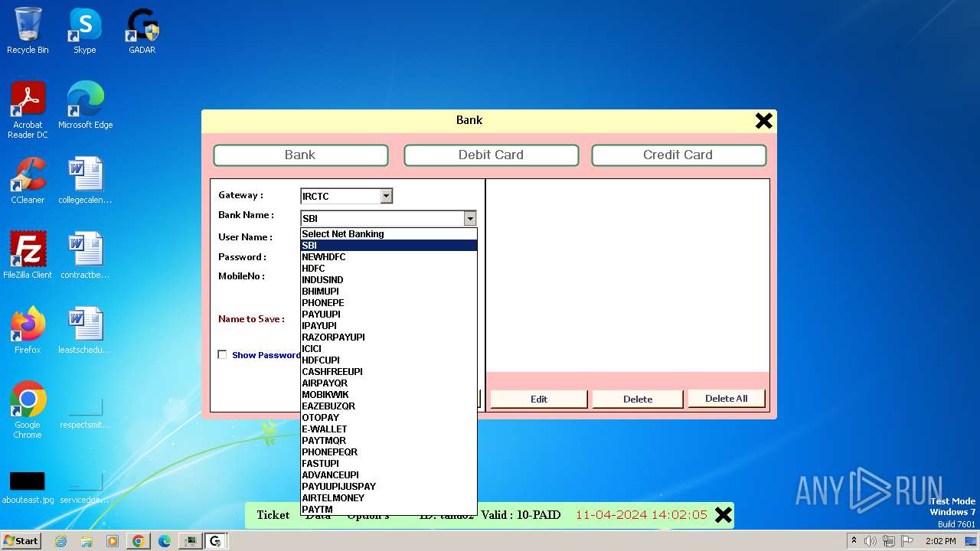Image resolution: width=980 pixels, height=551 pixels.
Task: Open File Explorer in the taskbar
Action: (x=87, y=541)
